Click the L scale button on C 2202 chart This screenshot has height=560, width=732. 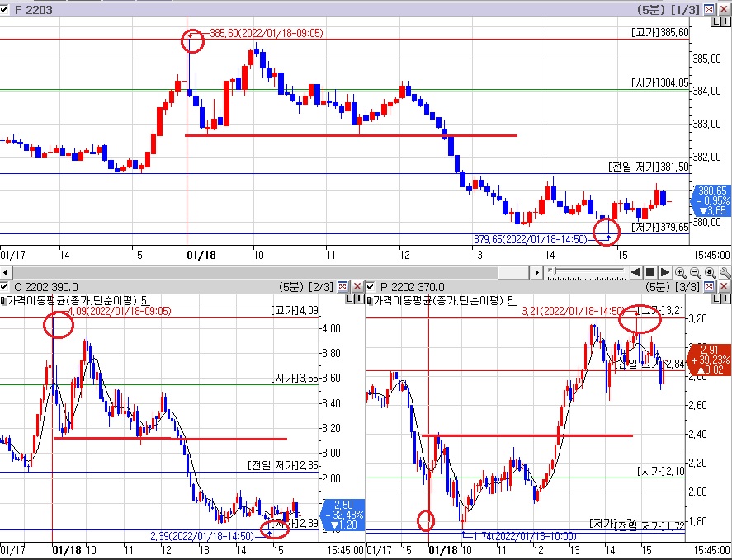350,299
